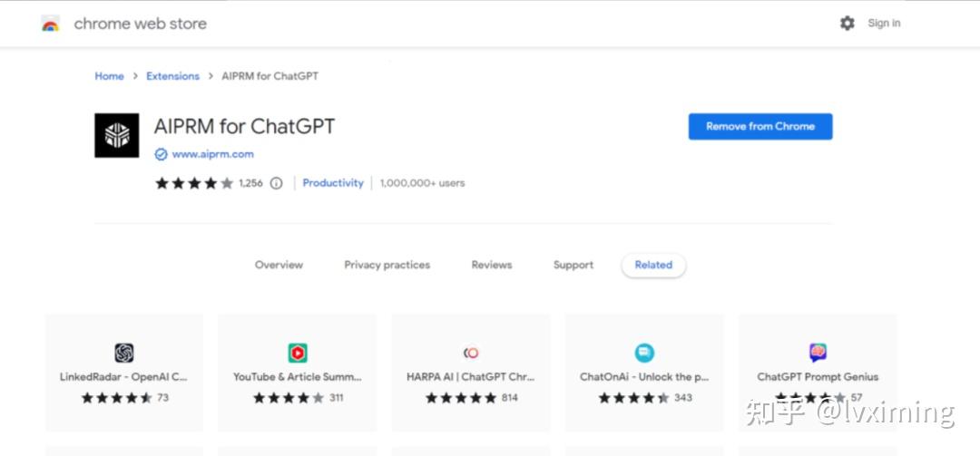Click the AIPRM extension logo
Screen dimensions: 980x456
117,136
